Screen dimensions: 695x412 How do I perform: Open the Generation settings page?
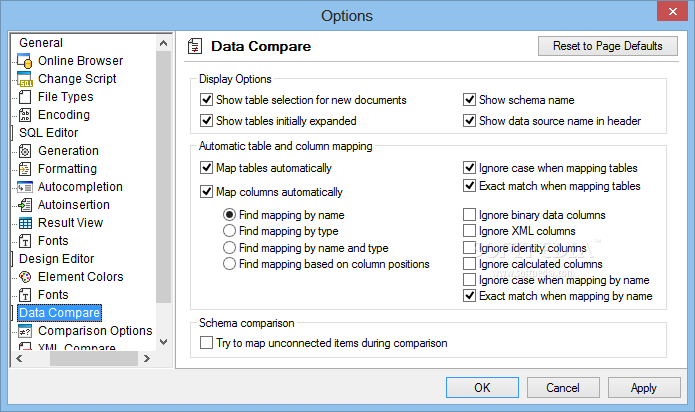[68, 151]
